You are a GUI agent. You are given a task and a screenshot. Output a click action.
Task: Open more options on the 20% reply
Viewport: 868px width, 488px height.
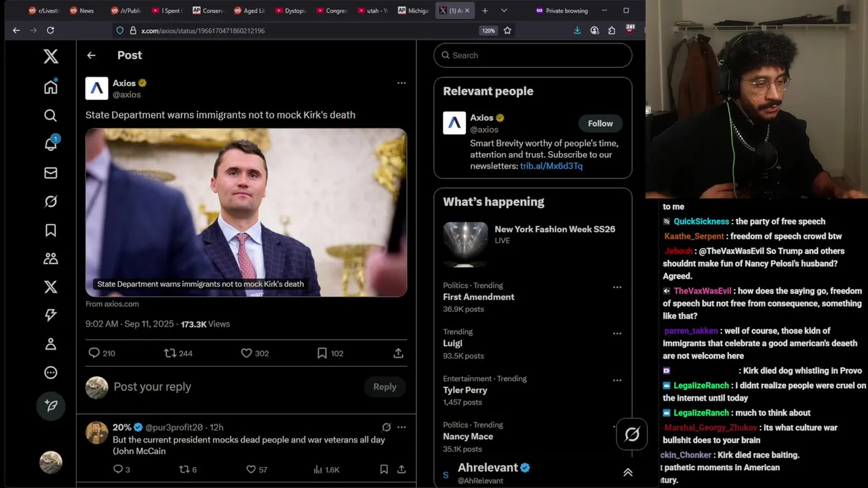[x=401, y=427]
